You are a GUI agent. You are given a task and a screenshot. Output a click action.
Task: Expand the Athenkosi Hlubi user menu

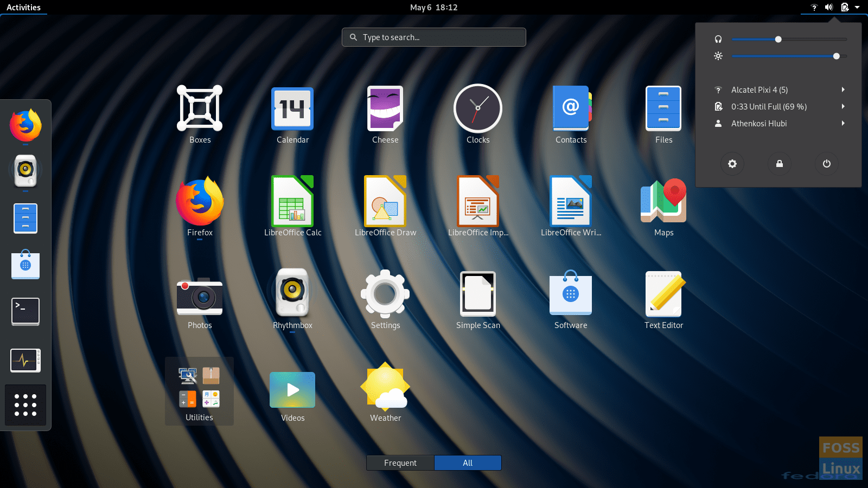click(843, 123)
